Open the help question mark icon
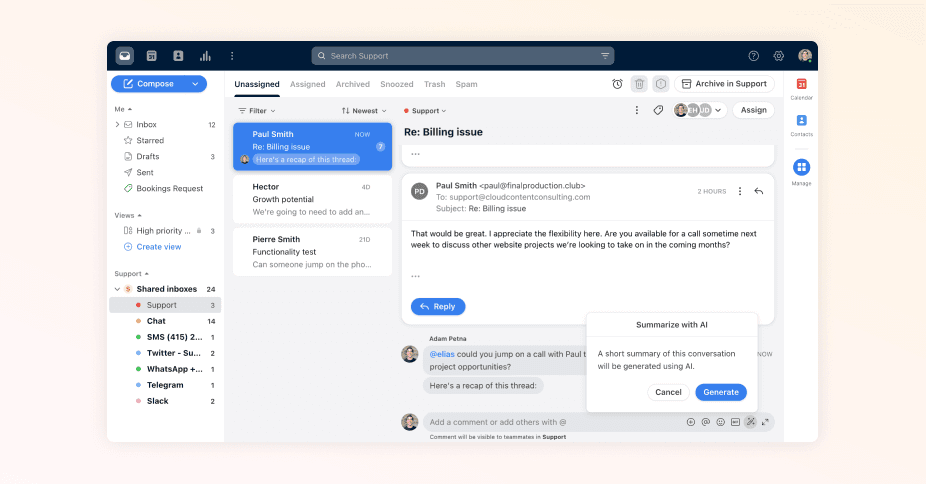Viewport: 926px width, 484px height. 754,55
